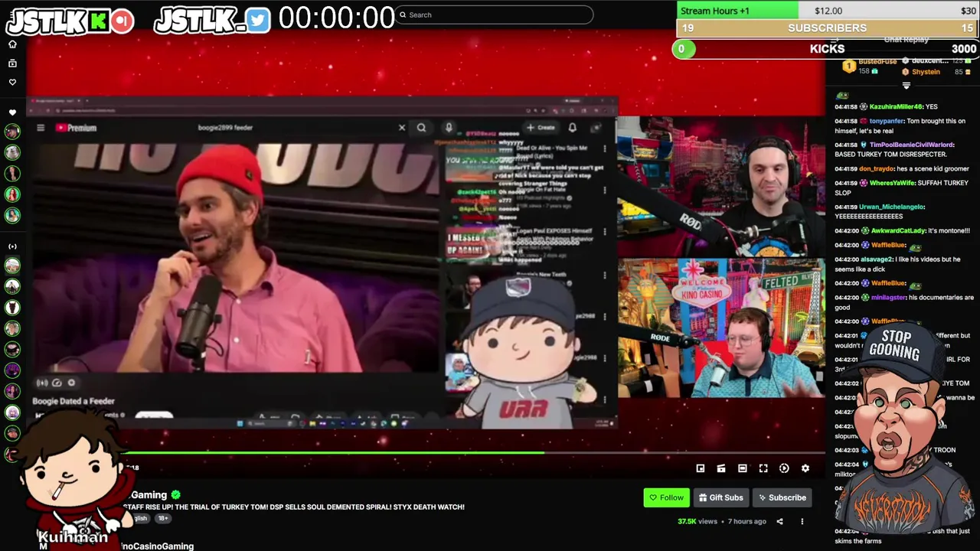
Task: Click username alsavage2 in chat
Action: coord(877,259)
